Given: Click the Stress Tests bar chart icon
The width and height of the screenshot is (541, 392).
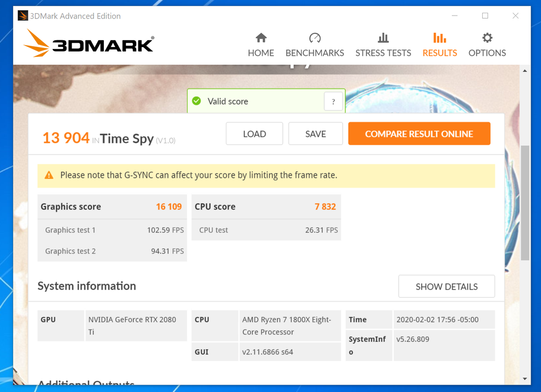Looking at the screenshot, I should tap(383, 38).
